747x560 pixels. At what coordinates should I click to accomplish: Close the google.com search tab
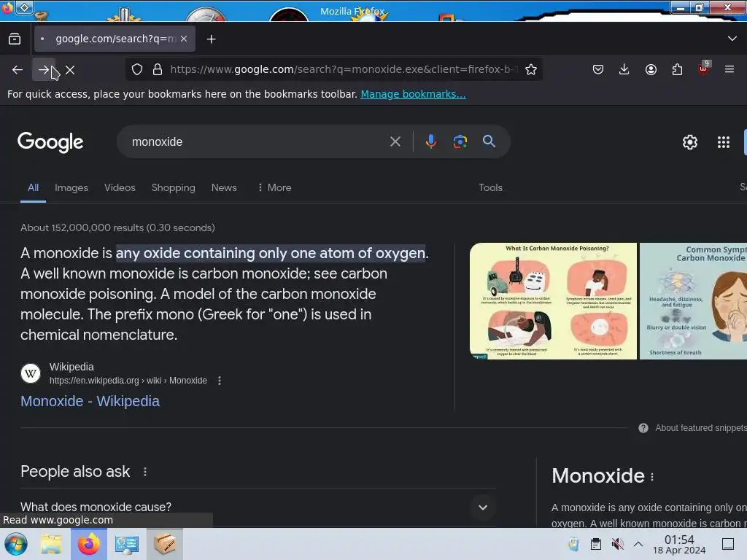click(x=184, y=39)
